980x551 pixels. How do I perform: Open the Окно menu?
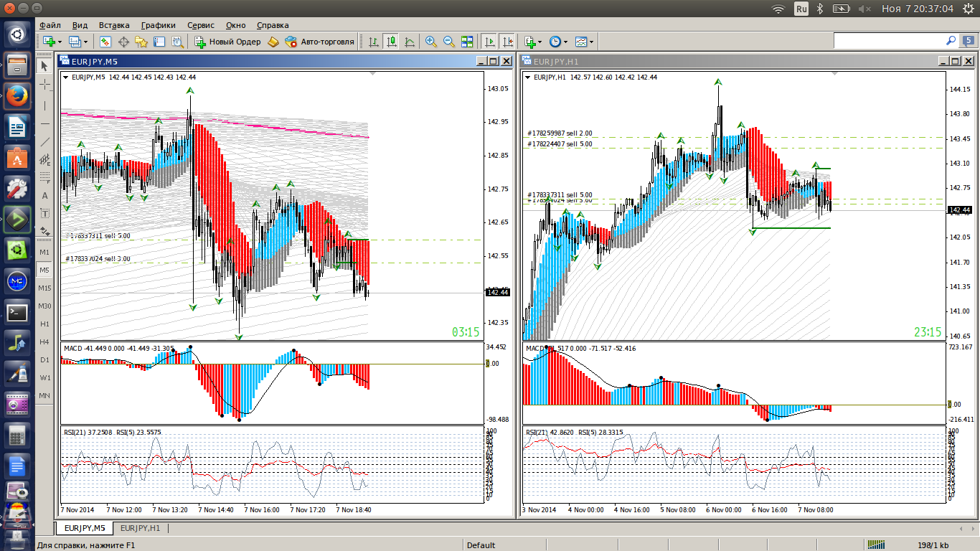pyautogui.click(x=235, y=25)
